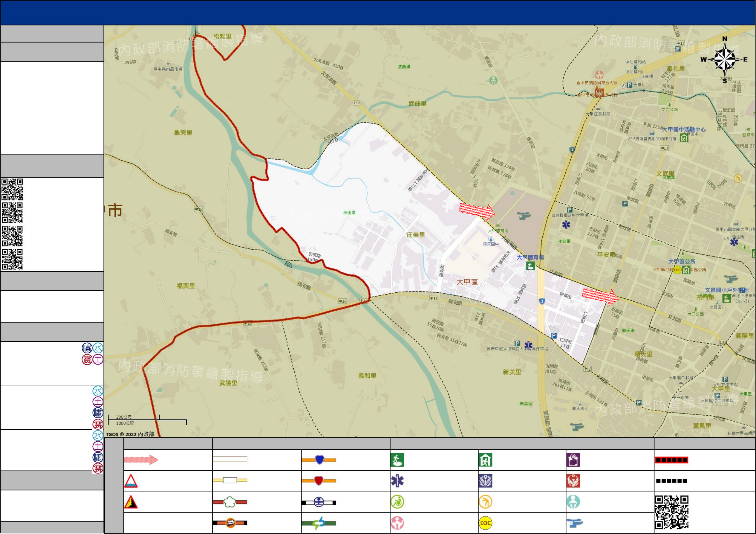Click the gas pump icon at 中油建利站
This screenshot has height=534, width=756.
pyautogui.click(x=636, y=67)
